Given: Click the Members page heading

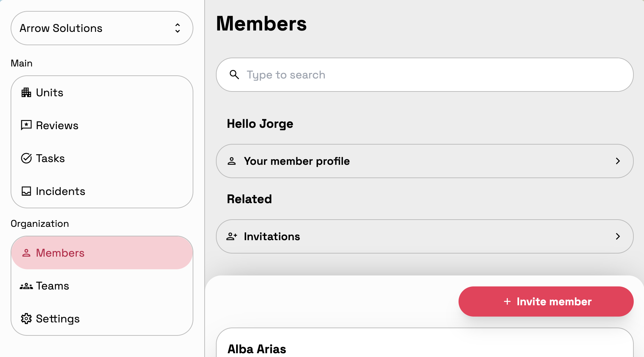Looking at the screenshot, I should pos(261,24).
